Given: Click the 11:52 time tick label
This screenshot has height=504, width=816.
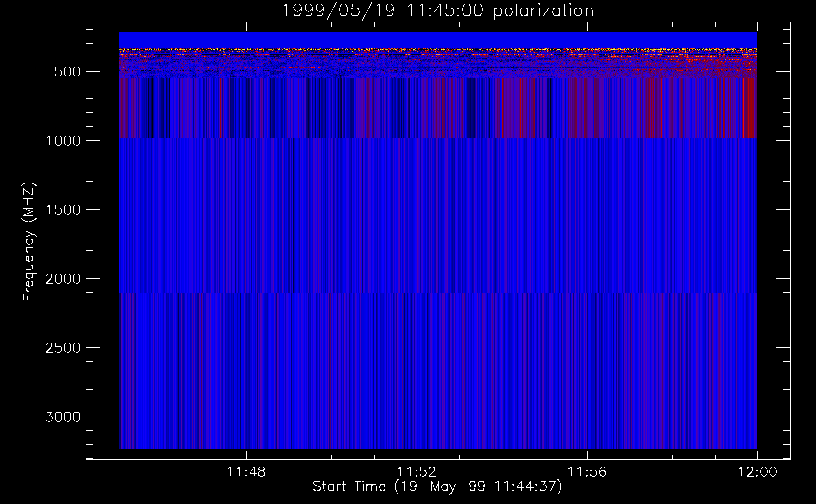Looking at the screenshot, I should click(x=417, y=472).
